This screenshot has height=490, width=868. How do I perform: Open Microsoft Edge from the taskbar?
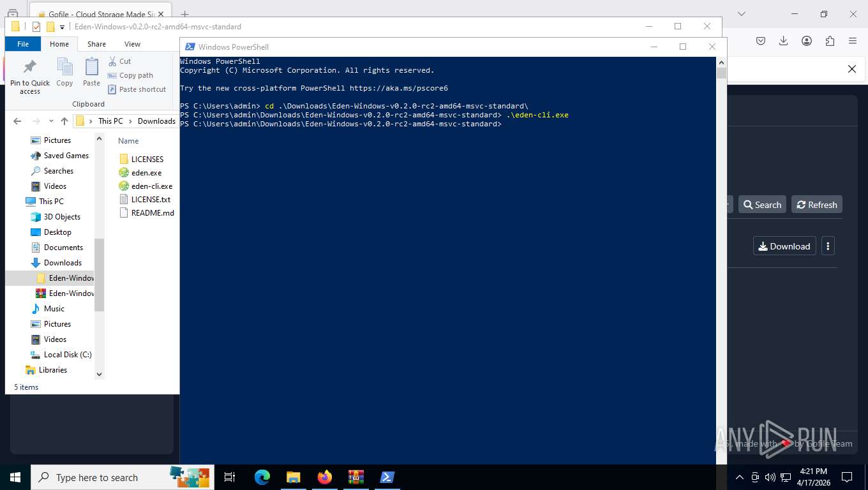pos(262,477)
